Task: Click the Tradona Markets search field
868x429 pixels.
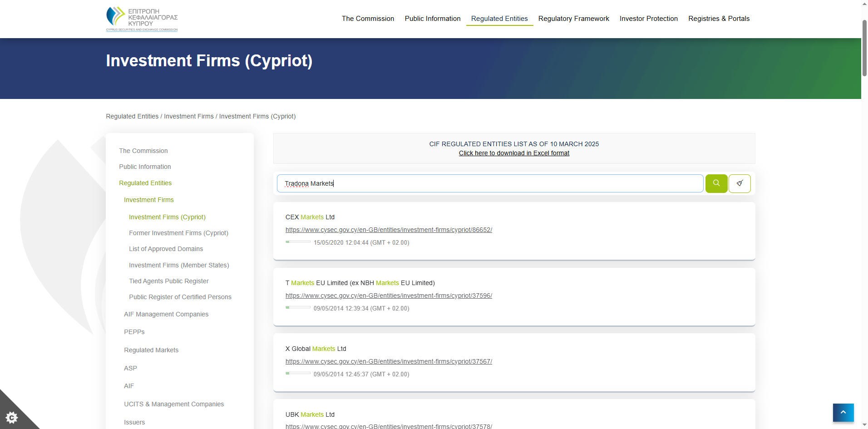Action: coord(489,183)
